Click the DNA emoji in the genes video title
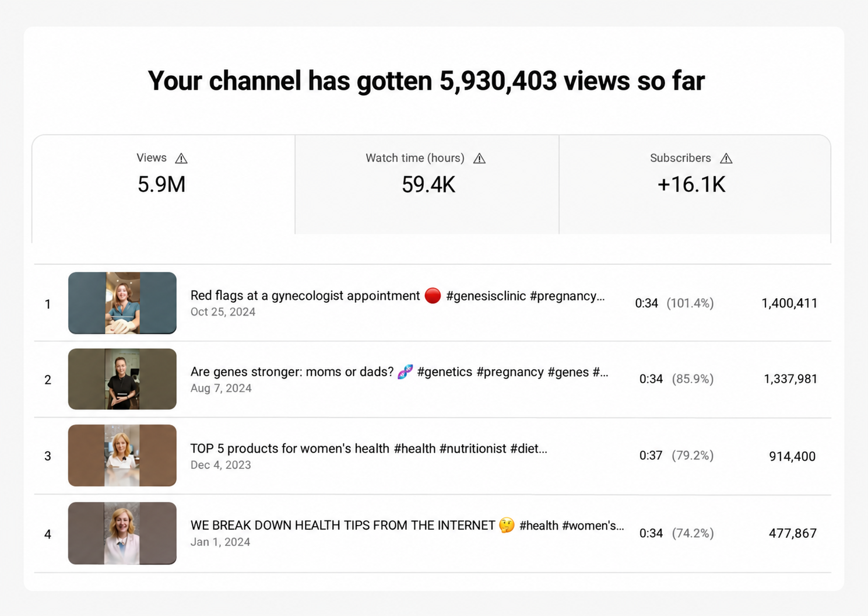 click(x=405, y=372)
